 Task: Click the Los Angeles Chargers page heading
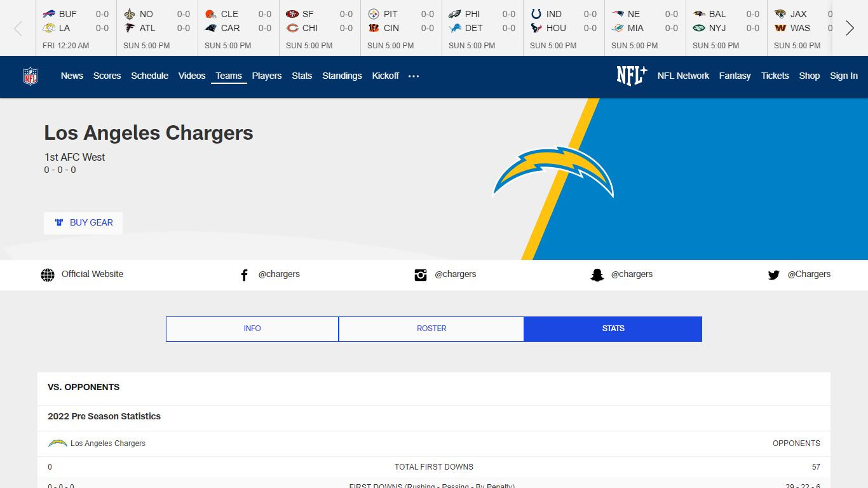coord(149,133)
